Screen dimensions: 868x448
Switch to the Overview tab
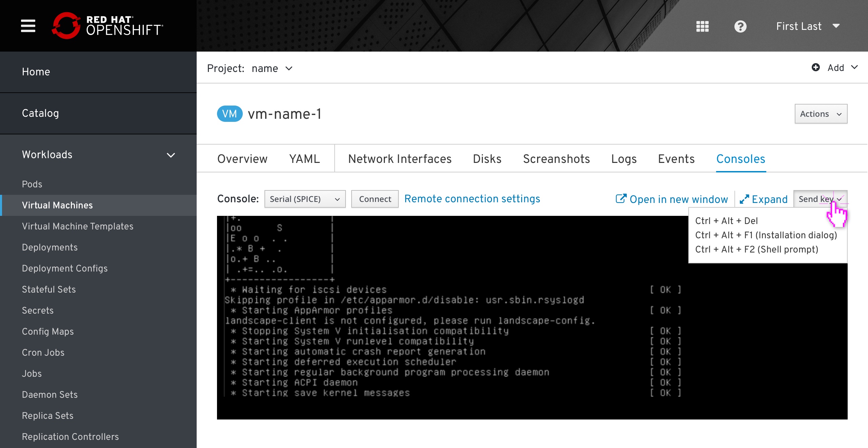click(242, 159)
